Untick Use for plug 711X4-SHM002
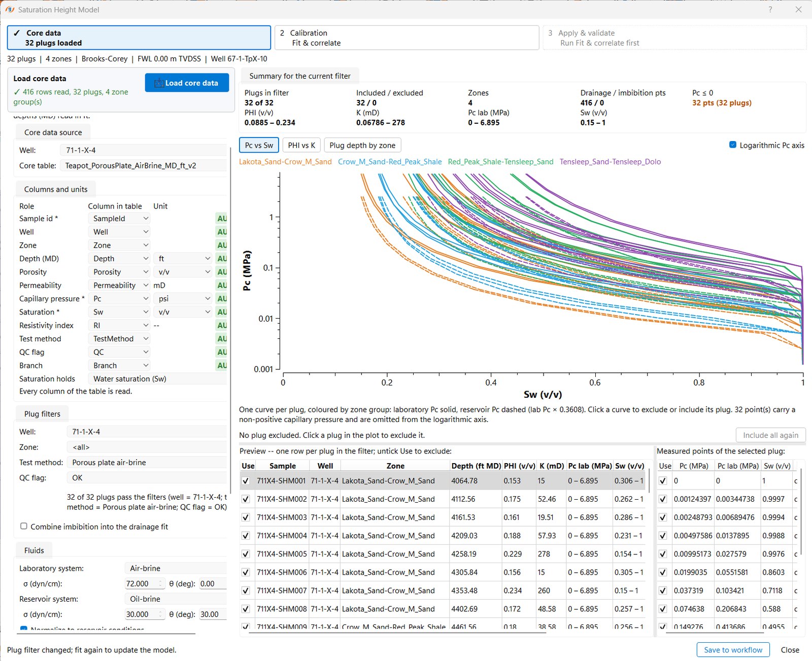Viewport: 812px width, 661px height. (246, 499)
